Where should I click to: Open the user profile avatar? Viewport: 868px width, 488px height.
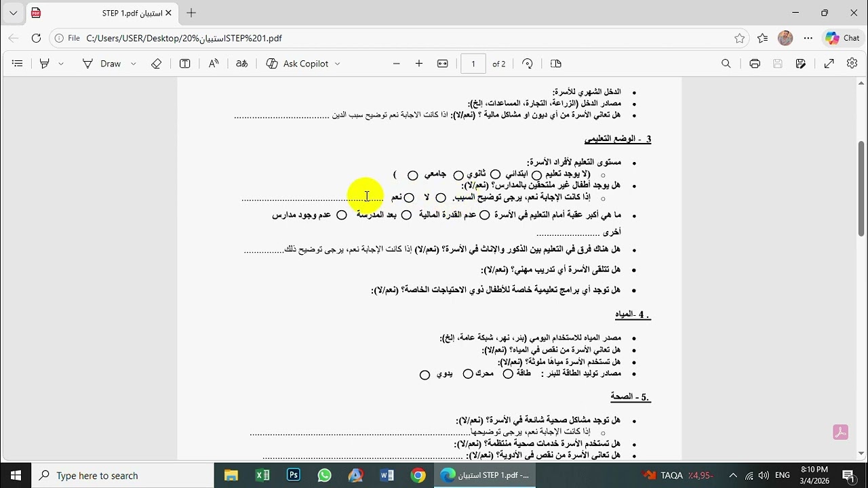(785, 39)
